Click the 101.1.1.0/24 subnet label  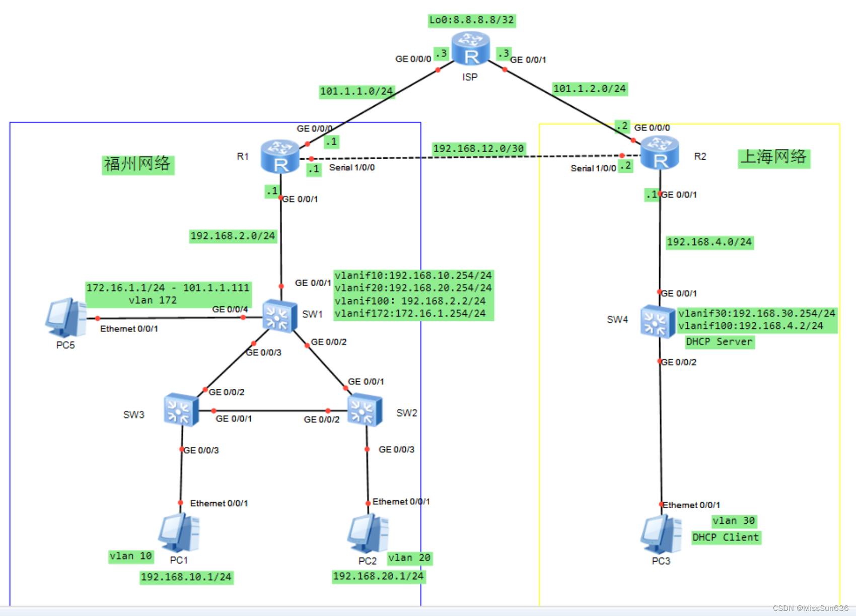[x=356, y=92]
